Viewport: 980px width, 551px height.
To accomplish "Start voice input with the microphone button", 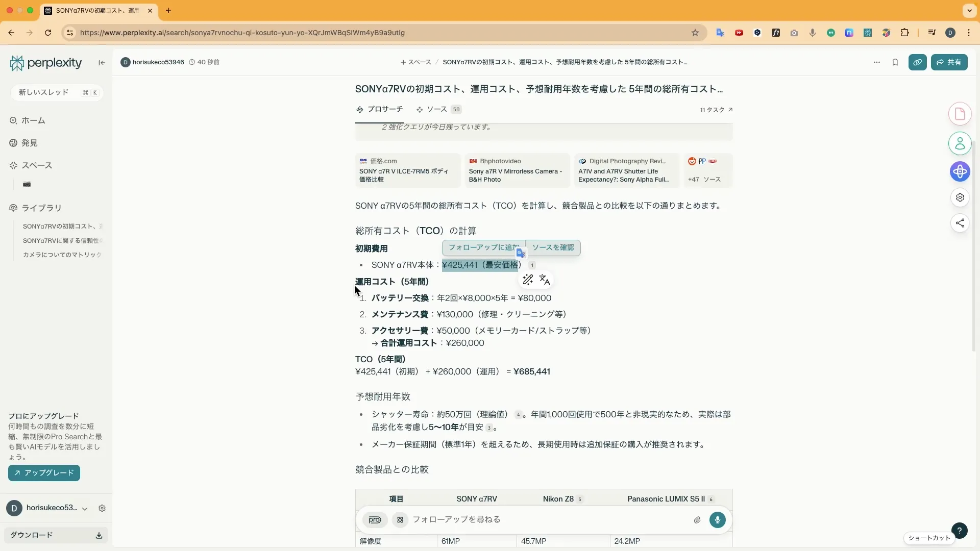I will [718, 520].
